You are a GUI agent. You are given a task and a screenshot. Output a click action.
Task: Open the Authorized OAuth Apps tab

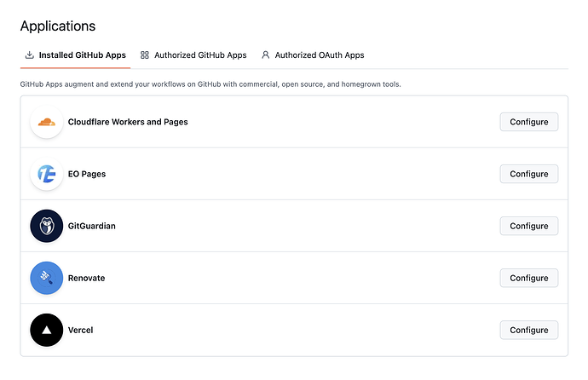tap(313, 55)
